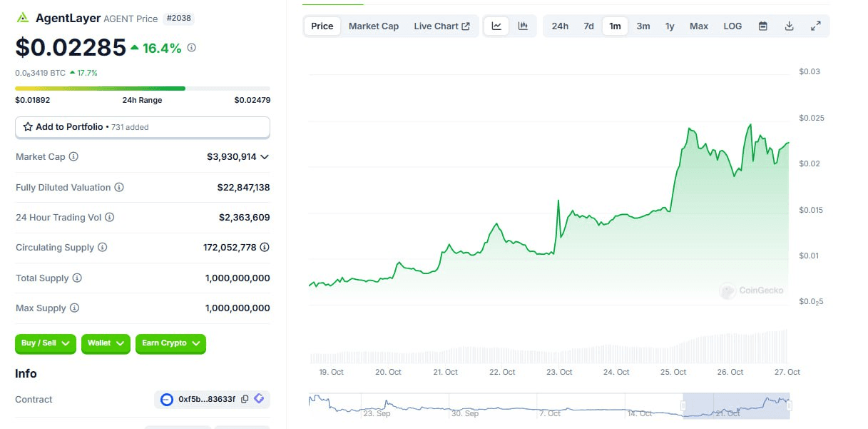Click the '30. Sep' navigator date label
Image resolution: width=868 pixels, height=429 pixels.
tap(464, 413)
